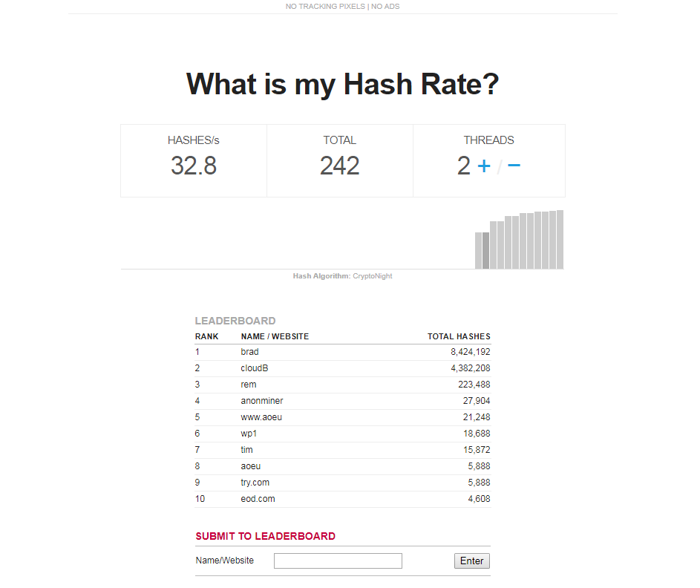Select the HASHES/s statistic panel
The image size is (700, 588).
(193, 160)
